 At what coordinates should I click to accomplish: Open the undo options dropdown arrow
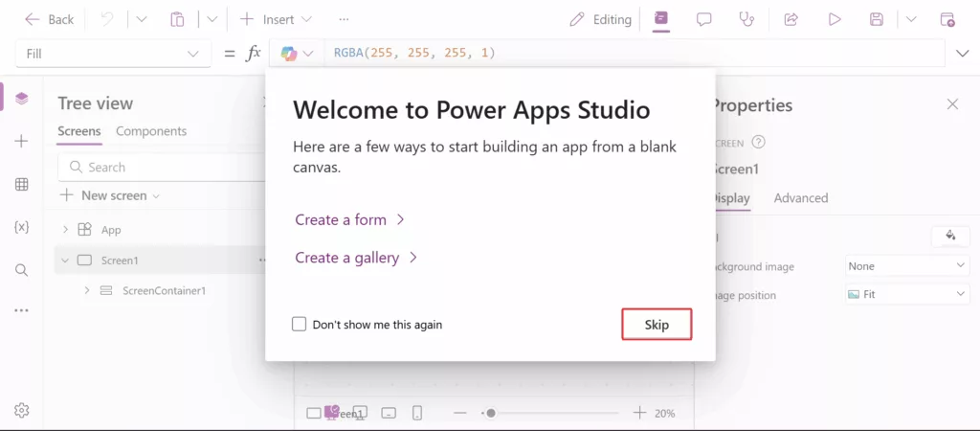pyautogui.click(x=142, y=19)
